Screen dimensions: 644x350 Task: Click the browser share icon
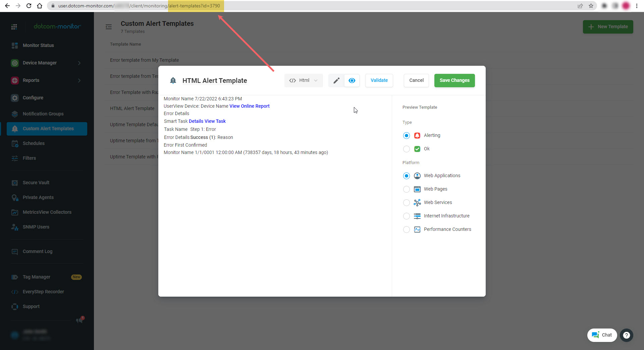(580, 6)
